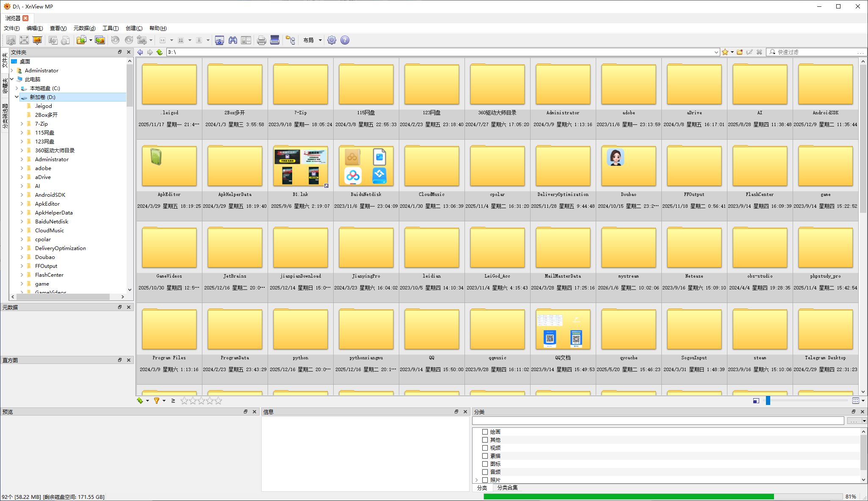
Task: Open settings with the gear icon
Action: pyautogui.click(x=332, y=40)
